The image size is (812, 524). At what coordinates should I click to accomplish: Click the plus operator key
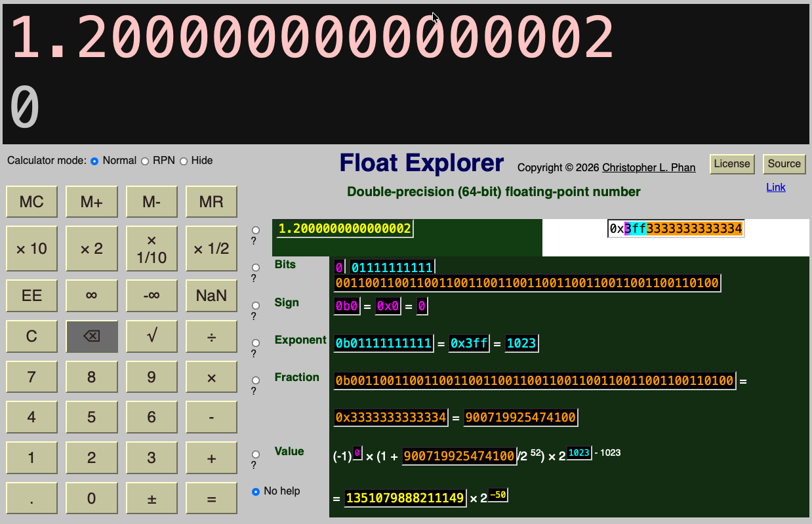(x=211, y=458)
